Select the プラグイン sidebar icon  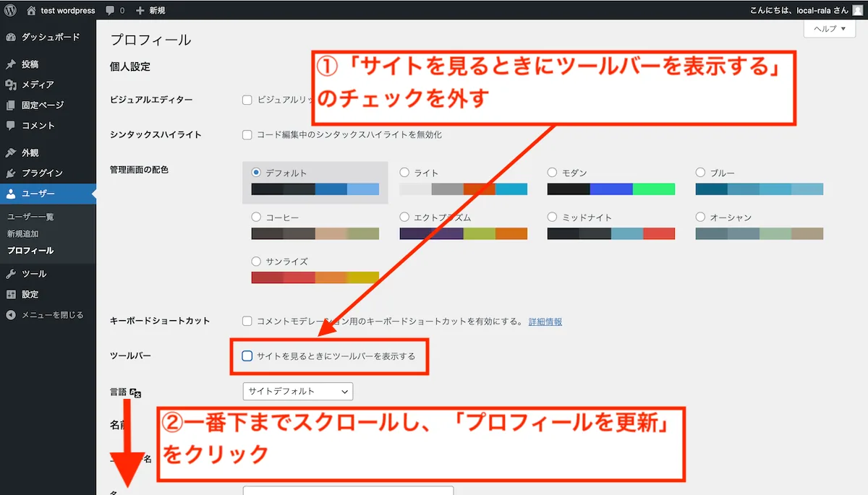point(12,173)
